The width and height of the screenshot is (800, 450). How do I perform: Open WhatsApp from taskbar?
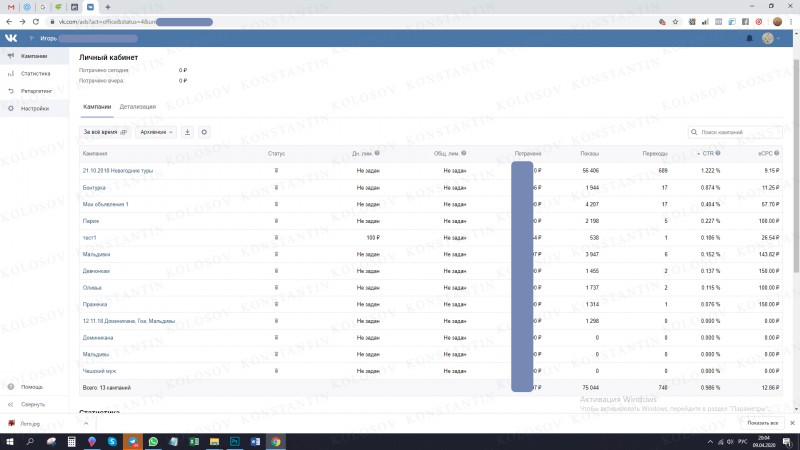click(x=153, y=442)
